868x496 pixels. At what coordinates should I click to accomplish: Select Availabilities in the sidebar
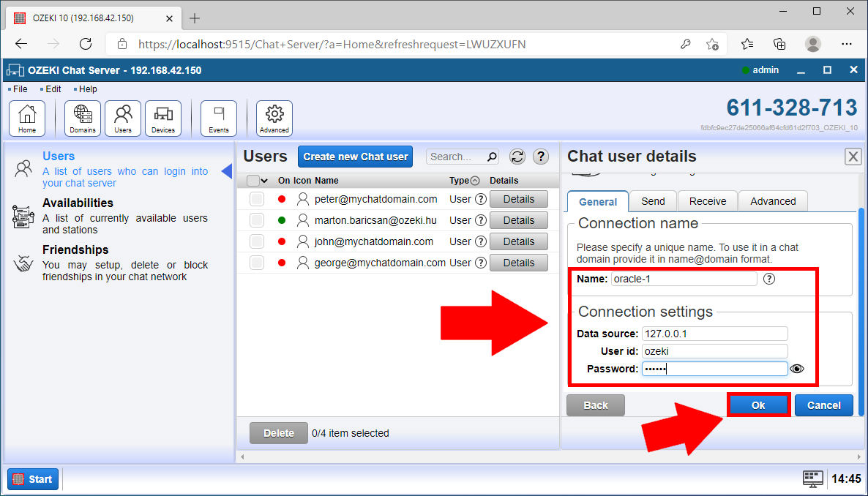pos(78,203)
